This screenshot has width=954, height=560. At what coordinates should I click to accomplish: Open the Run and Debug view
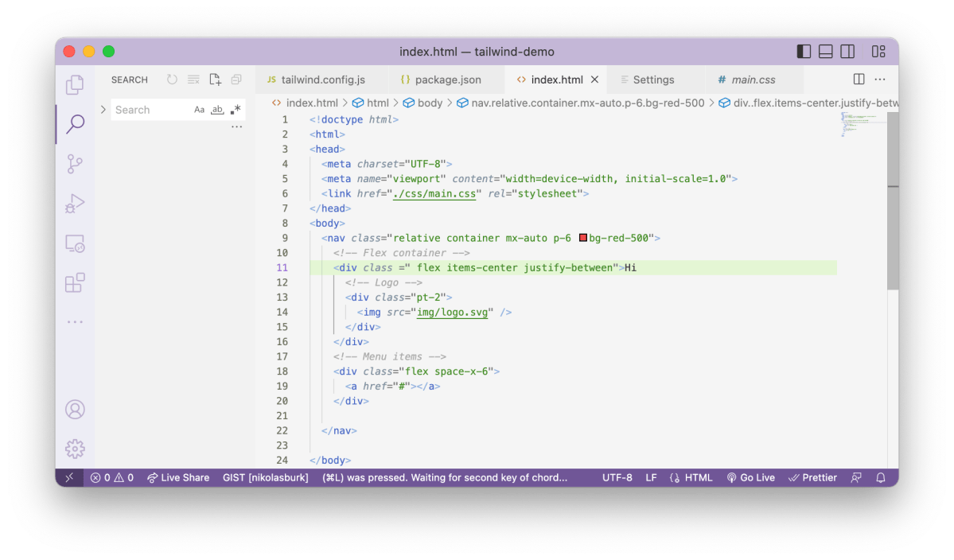click(75, 203)
